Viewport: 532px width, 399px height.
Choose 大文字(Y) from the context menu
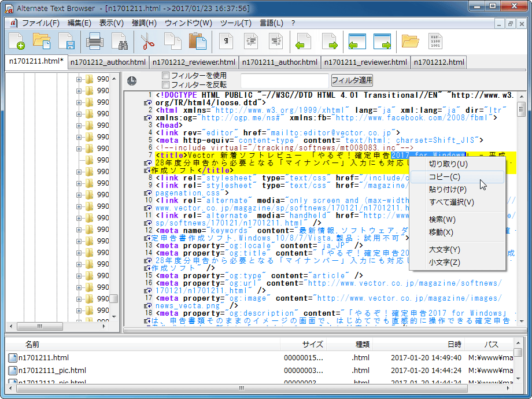point(457,250)
